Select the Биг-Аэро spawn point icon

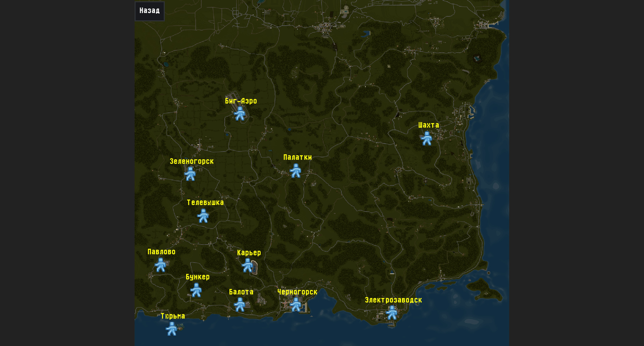pyautogui.click(x=240, y=114)
